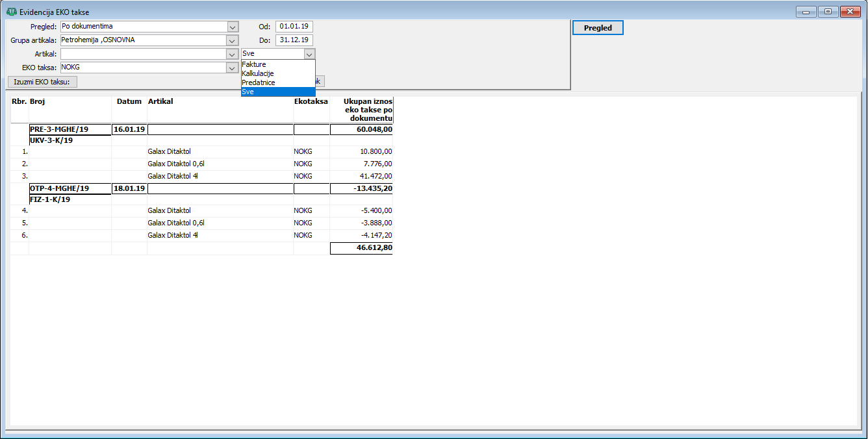
Task: Maximize the Evidencija EKO takse window
Action: (827, 12)
